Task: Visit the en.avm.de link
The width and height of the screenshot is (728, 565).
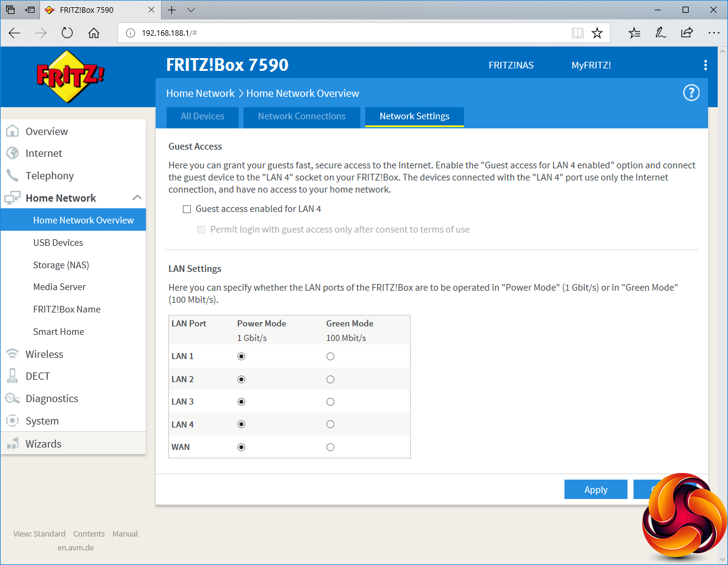Action: click(76, 547)
